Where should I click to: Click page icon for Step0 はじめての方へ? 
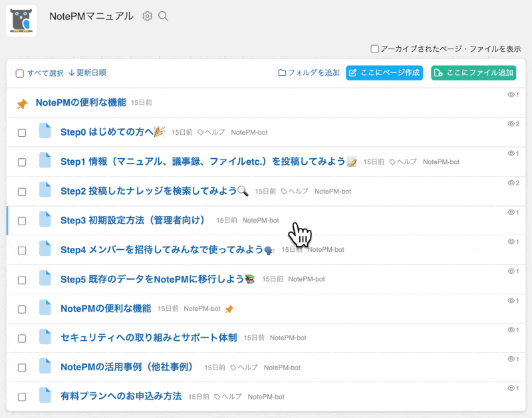click(x=45, y=131)
